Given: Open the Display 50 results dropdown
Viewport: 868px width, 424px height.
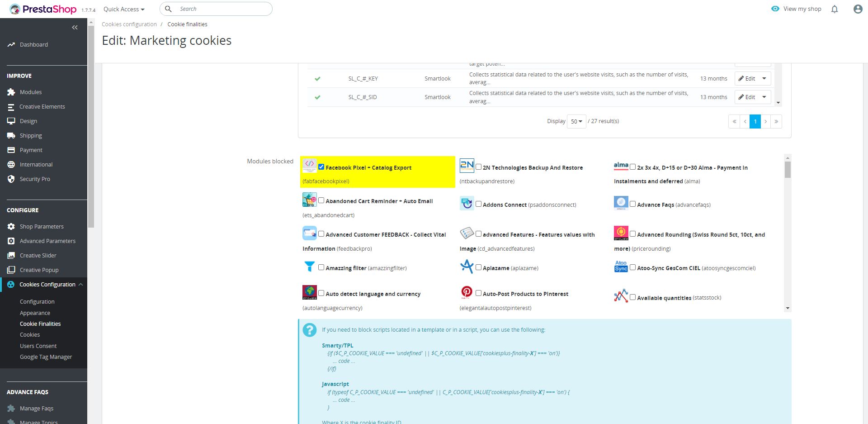Looking at the screenshot, I should (x=576, y=121).
